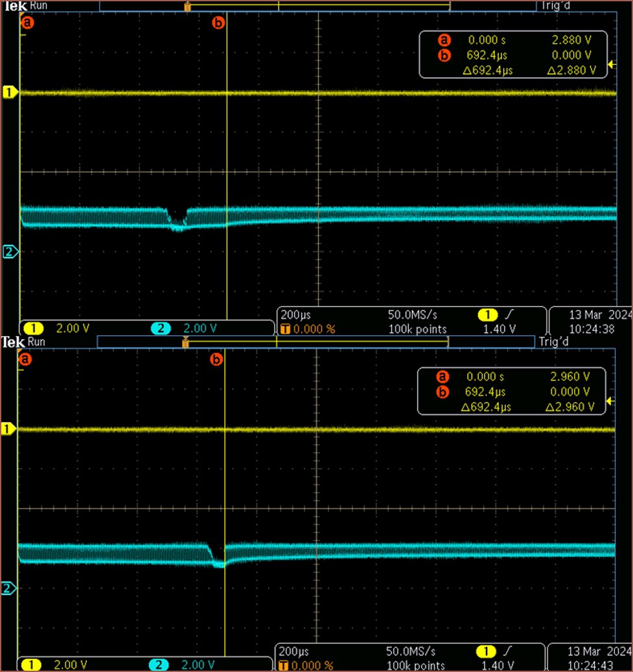Click cursor readout showing Δ2.880 V
This screenshot has width=633, height=672.
[571, 71]
